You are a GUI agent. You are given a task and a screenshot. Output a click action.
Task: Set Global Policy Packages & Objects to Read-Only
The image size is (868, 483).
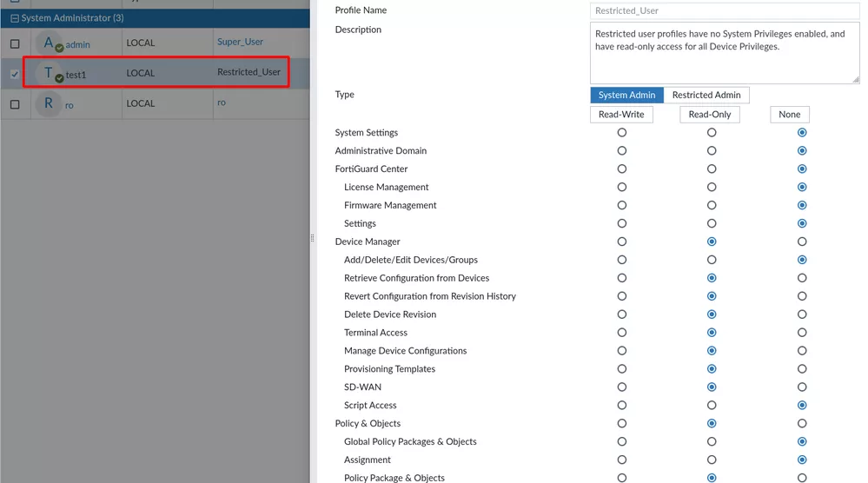pos(712,441)
